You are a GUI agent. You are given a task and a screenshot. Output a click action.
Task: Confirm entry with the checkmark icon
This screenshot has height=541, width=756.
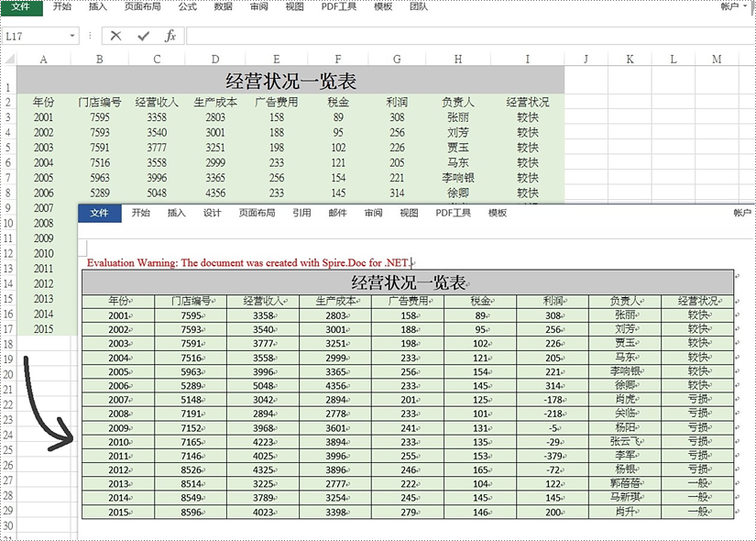[143, 36]
